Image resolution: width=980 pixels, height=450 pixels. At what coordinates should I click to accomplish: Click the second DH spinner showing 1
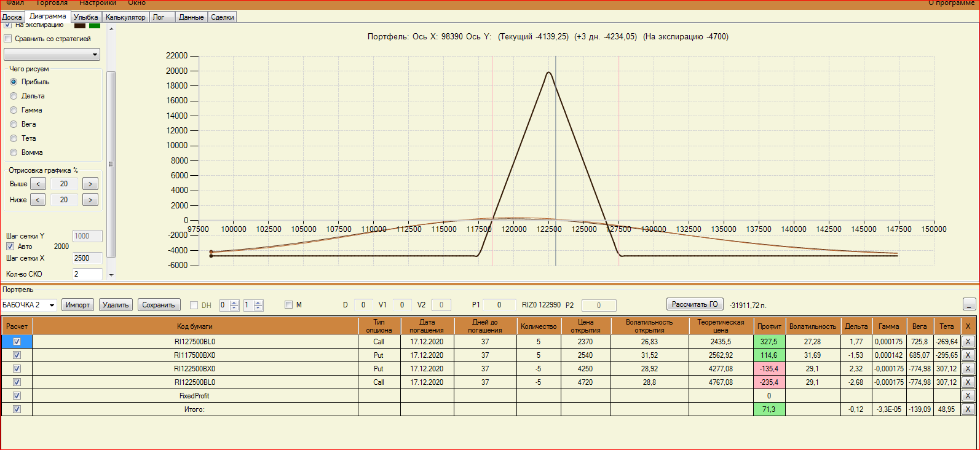253,305
